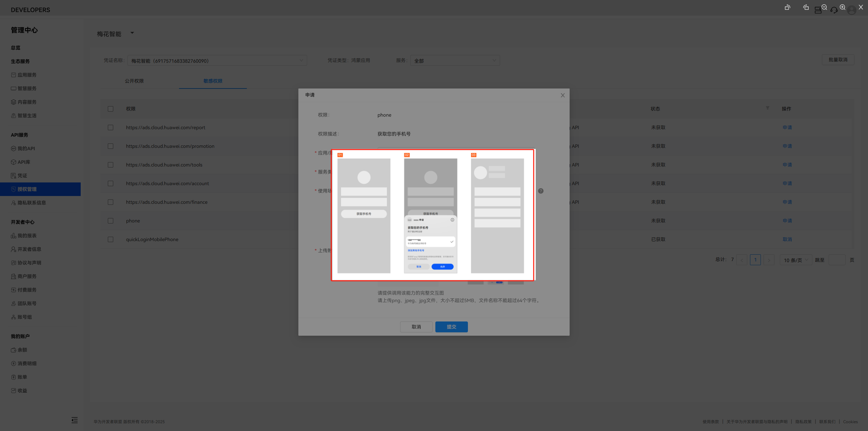Focus the 跳至 page number input

pyautogui.click(x=837, y=260)
